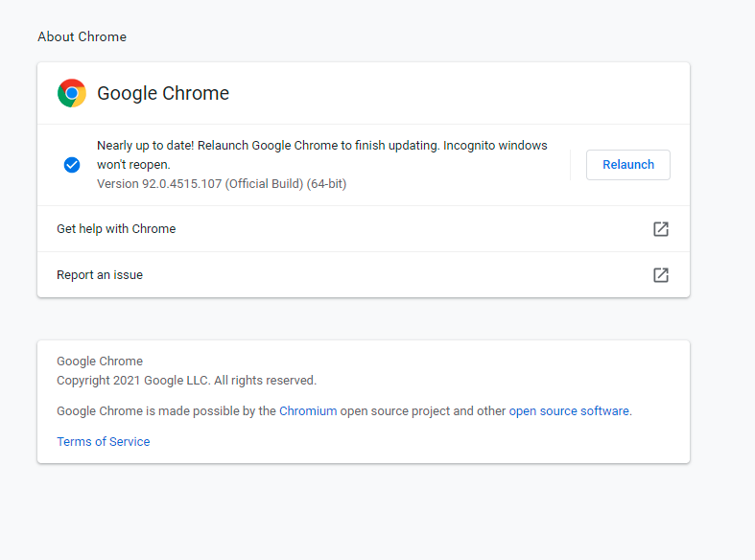
Task: Click the blue update status checkmark icon
Action: (72, 165)
